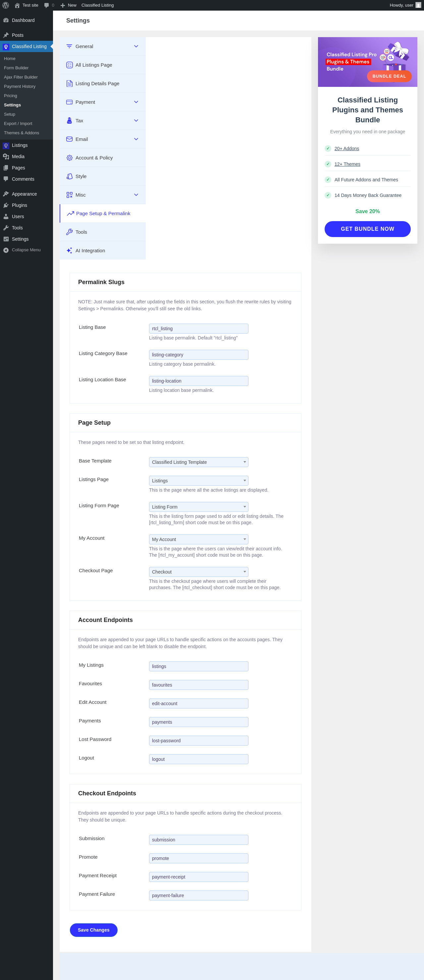Open Form Builder submenu item
Image resolution: width=424 pixels, height=980 pixels.
pos(16,68)
